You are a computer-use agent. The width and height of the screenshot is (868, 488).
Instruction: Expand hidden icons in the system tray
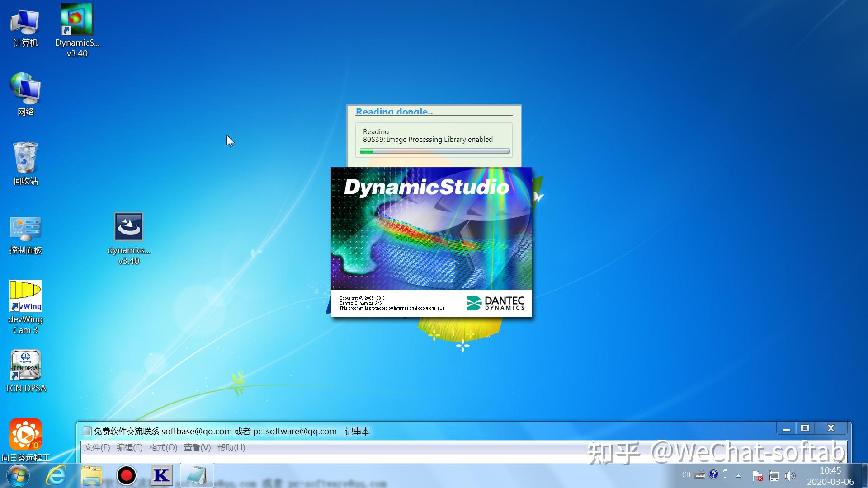pyautogui.click(x=739, y=476)
